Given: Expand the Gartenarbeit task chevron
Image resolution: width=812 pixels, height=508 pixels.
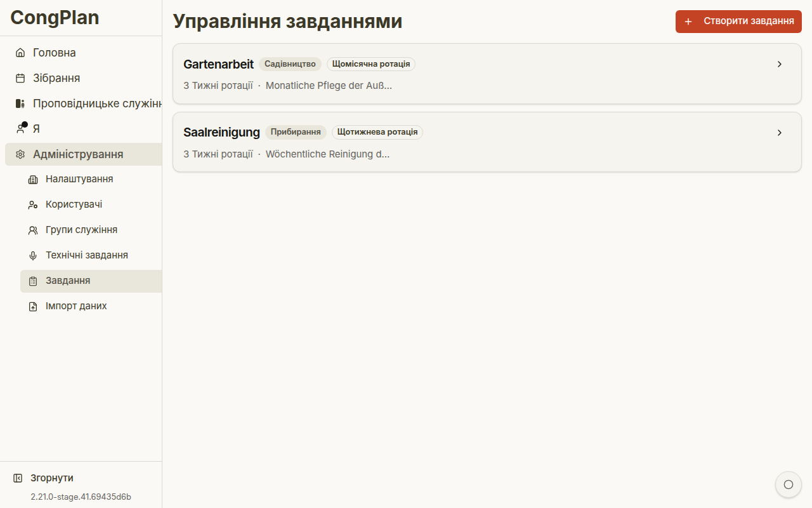Looking at the screenshot, I should click(780, 64).
